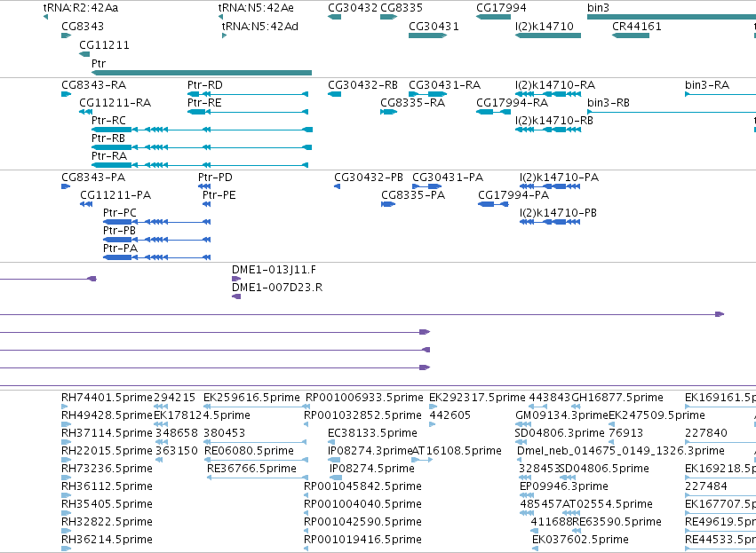Open the EC38133.5prime EST label
This screenshot has width=756, height=553.
[x=372, y=433]
